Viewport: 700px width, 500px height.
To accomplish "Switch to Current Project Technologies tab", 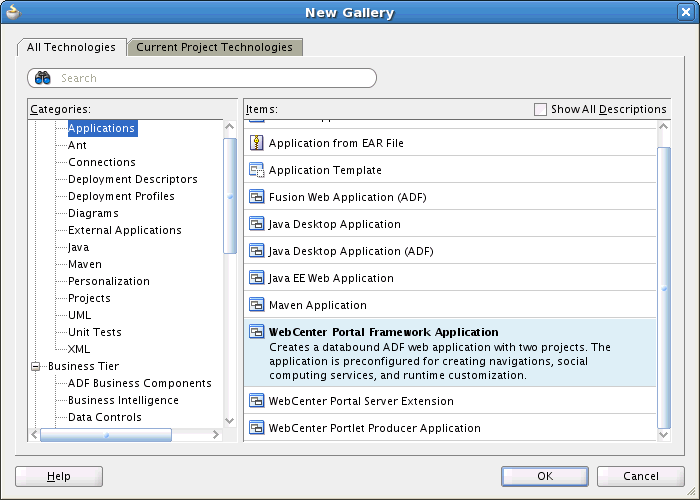I will tap(214, 47).
